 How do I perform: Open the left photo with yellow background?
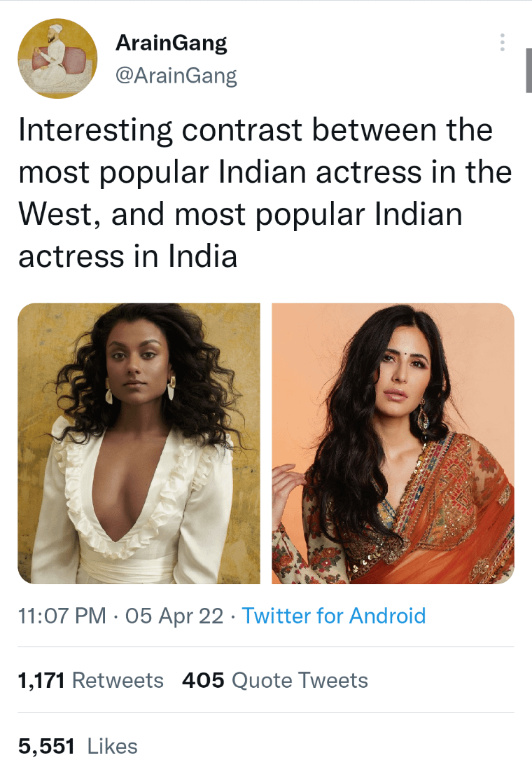pyautogui.click(x=139, y=443)
